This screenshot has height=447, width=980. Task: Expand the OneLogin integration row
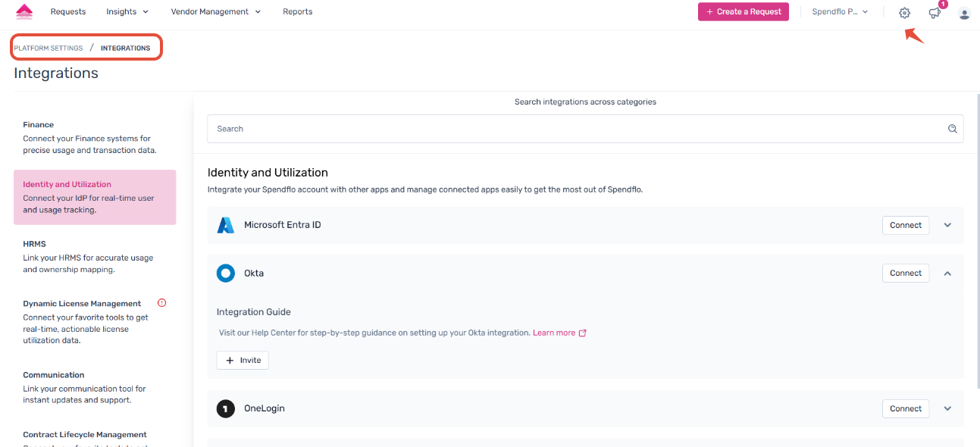tap(947, 409)
